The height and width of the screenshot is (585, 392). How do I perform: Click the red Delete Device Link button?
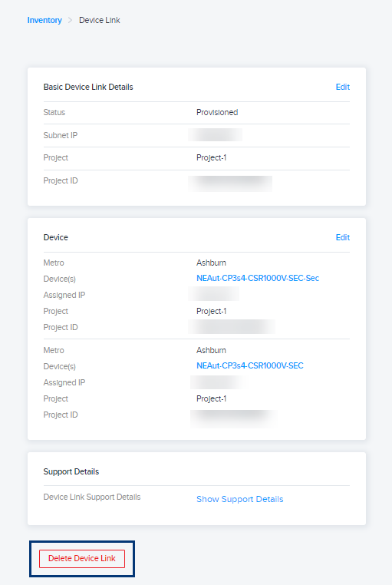pyautogui.click(x=82, y=558)
